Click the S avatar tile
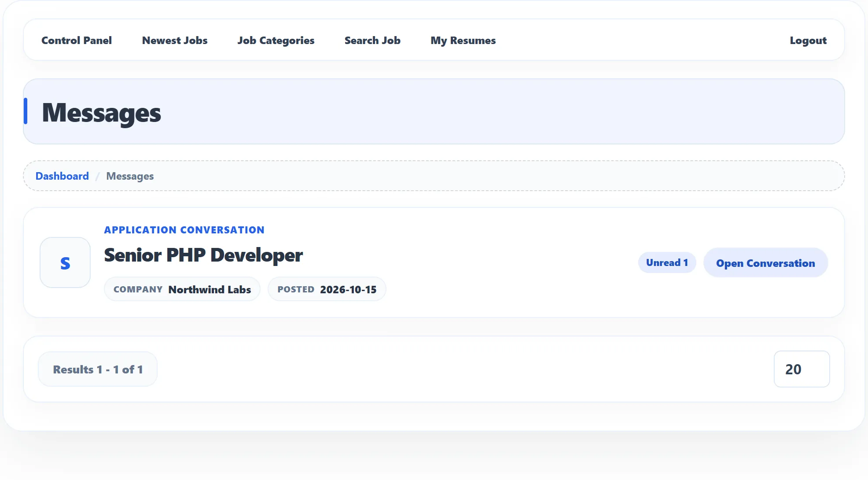 pos(65,262)
